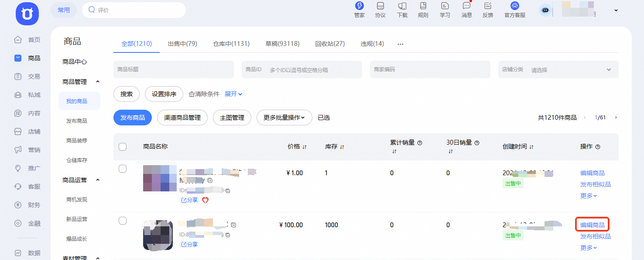The width and height of the screenshot is (644, 260).
Task: Switch to the 出售中(79) tab
Action: 182,44
